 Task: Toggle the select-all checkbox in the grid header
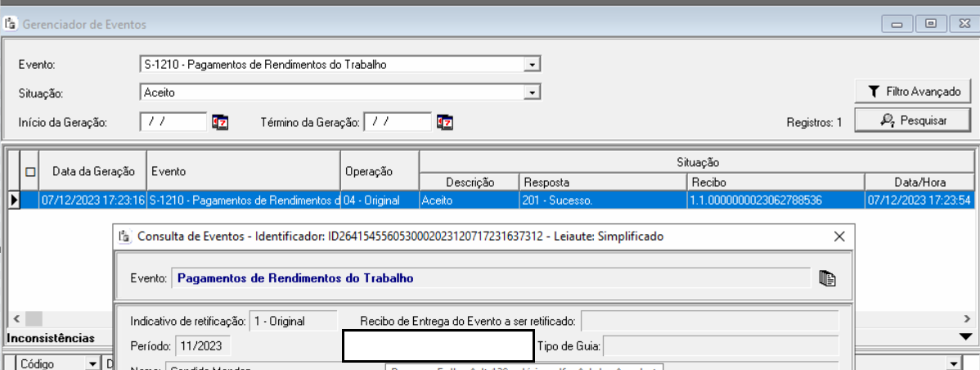pyautogui.click(x=31, y=172)
